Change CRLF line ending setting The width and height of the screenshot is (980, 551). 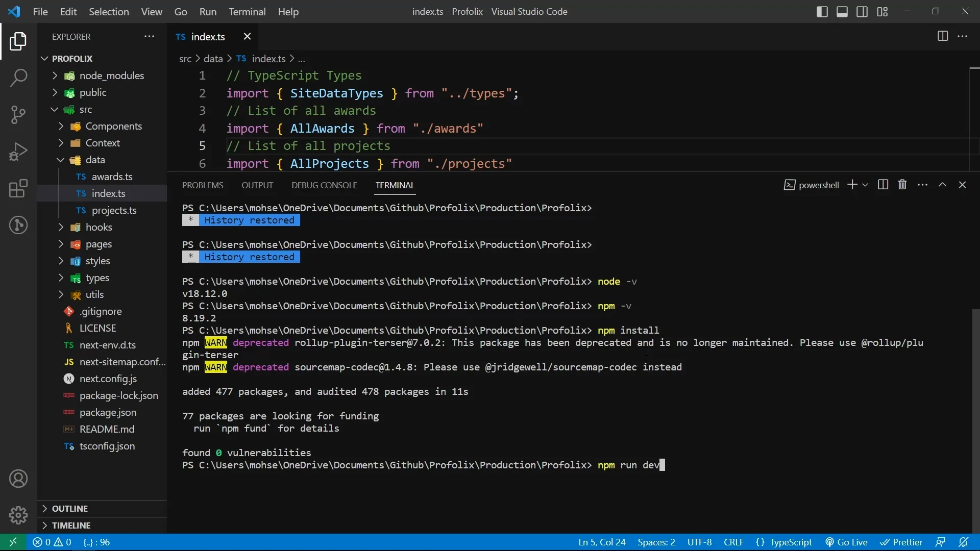click(x=733, y=542)
